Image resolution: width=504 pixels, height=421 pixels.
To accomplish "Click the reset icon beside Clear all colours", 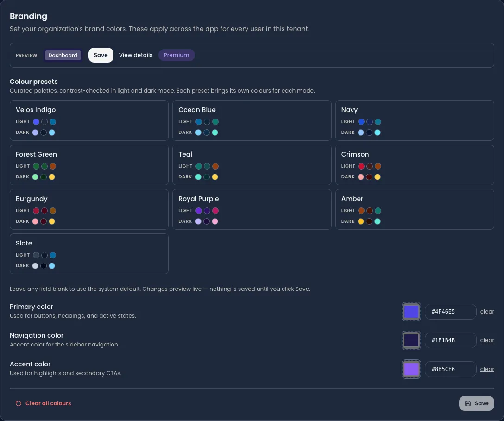I will 19,403.
